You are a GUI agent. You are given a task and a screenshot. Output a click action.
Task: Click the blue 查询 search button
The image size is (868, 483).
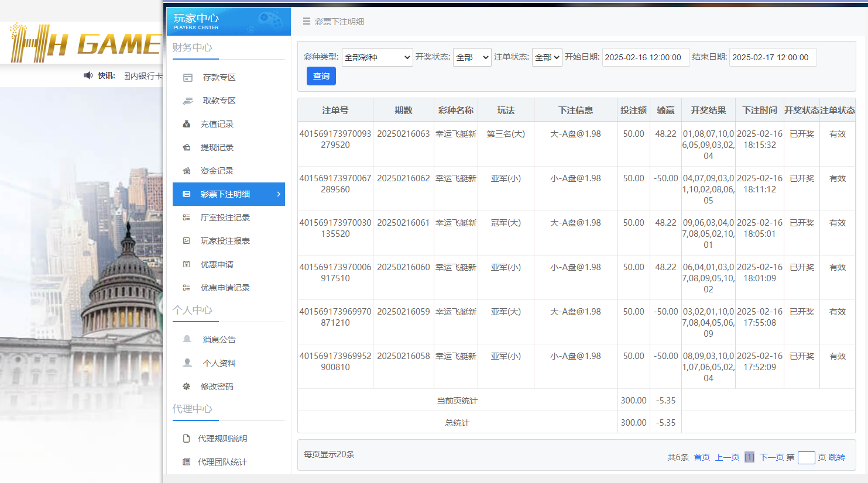click(x=321, y=75)
